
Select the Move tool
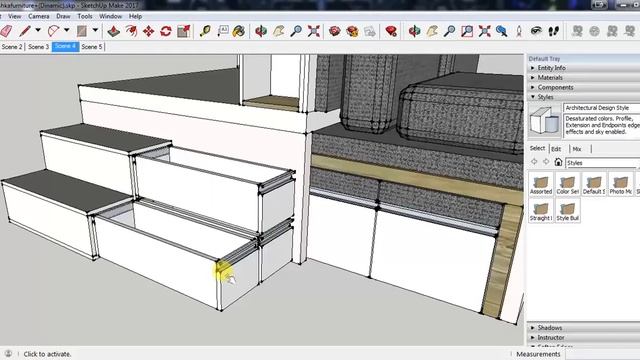point(149,31)
